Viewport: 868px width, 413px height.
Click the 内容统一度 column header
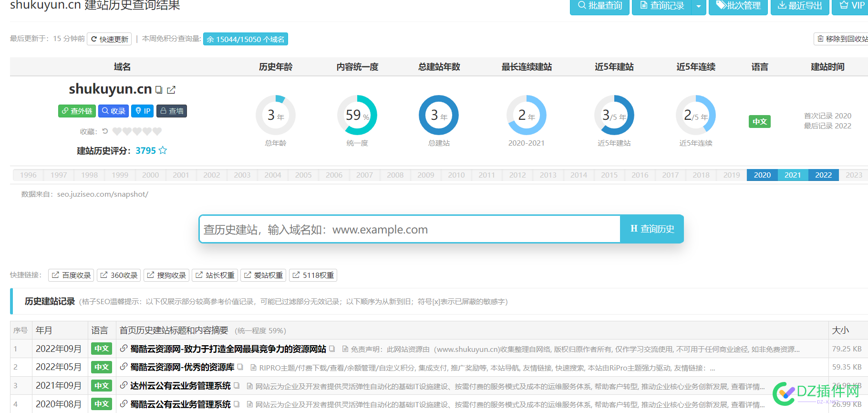pyautogui.click(x=357, y=67)
